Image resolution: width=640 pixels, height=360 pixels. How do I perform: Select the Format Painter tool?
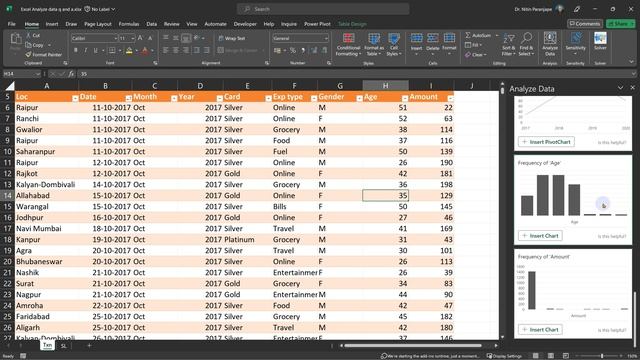click(x=43, y=54)
